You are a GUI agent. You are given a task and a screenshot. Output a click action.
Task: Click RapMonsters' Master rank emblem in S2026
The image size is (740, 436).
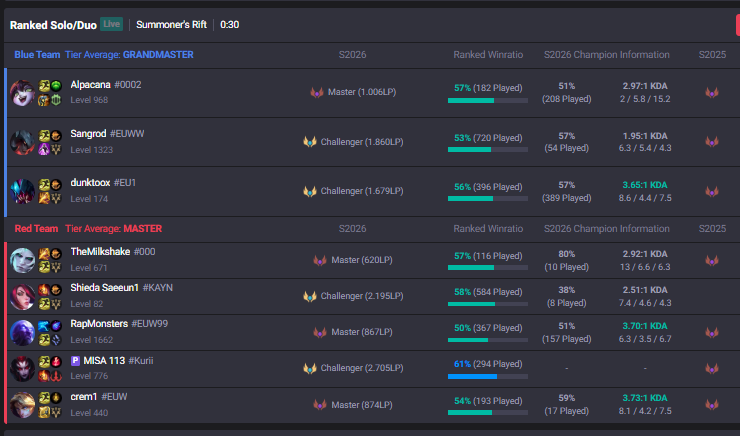coord(320,332)
